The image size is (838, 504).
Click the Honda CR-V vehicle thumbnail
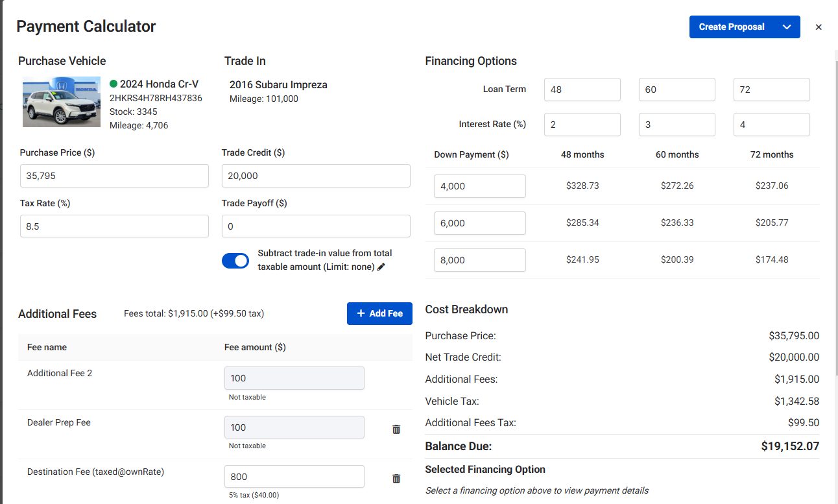click(62, 102)
